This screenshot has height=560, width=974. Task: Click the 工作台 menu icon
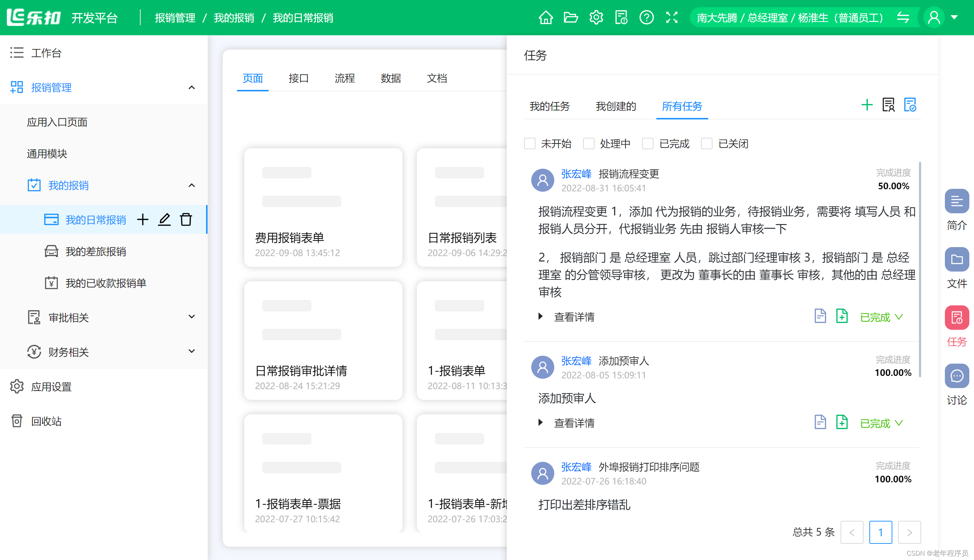(17, 53)
